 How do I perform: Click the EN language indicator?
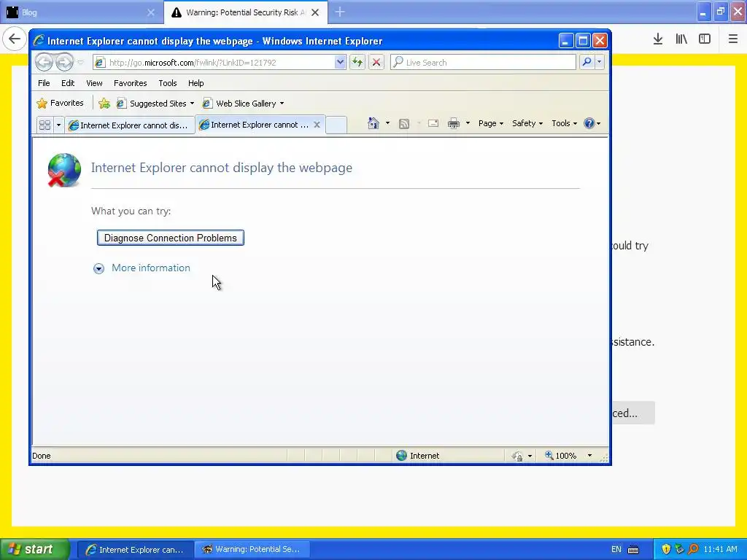(x=616, y=550)
